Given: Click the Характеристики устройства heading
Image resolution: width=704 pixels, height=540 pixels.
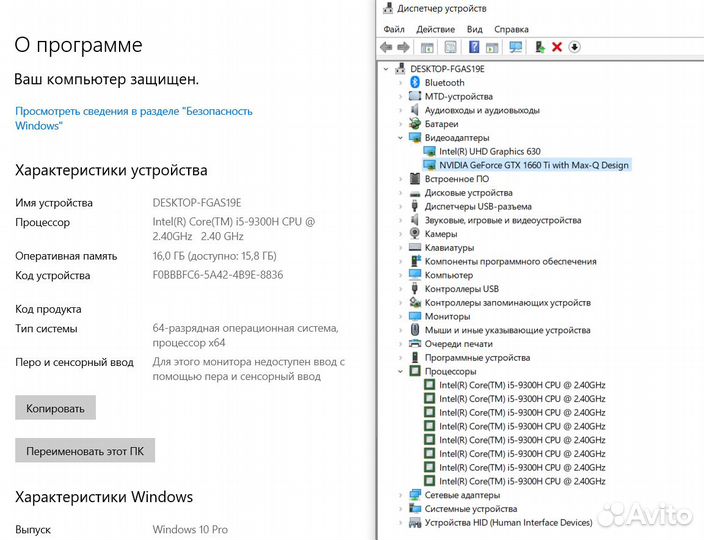Looking at the screenshot, I should [x=111, y=170].
